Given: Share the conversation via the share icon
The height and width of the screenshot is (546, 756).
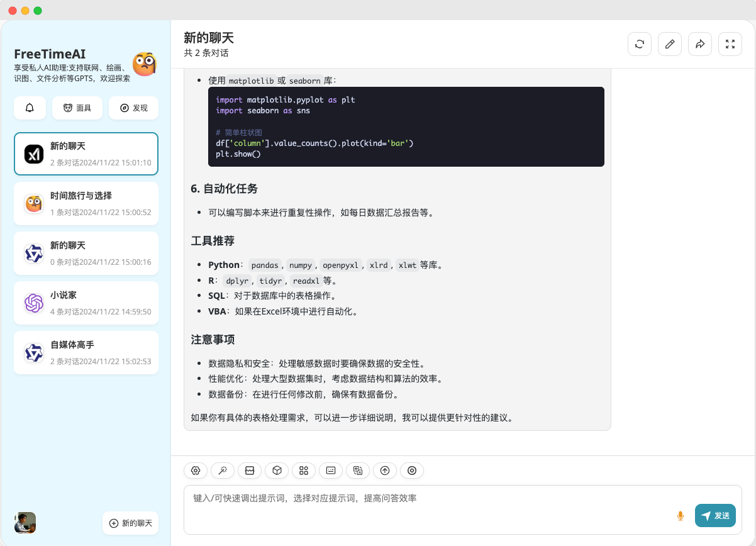Looking at the screenshot, I should pos(700,44).
